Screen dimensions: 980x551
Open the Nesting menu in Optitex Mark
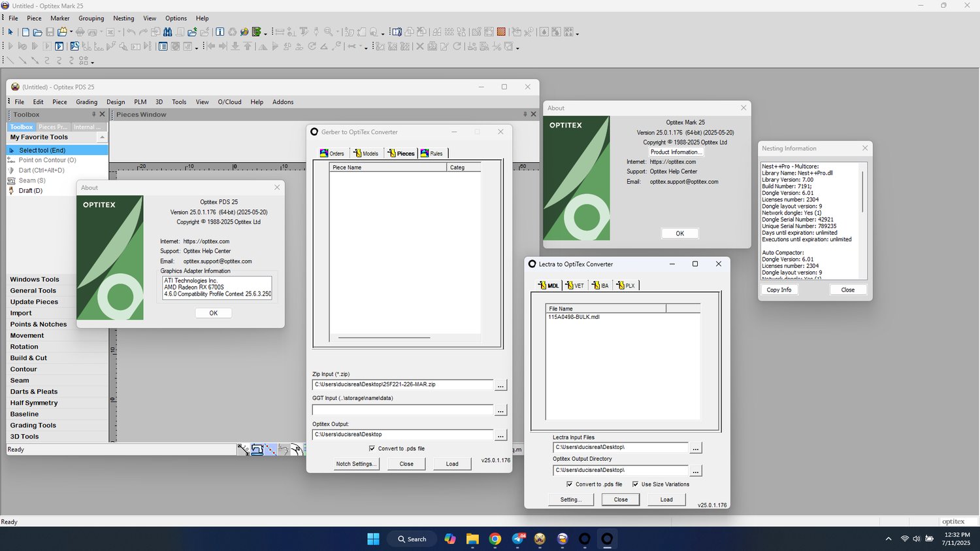coord(123,18)
